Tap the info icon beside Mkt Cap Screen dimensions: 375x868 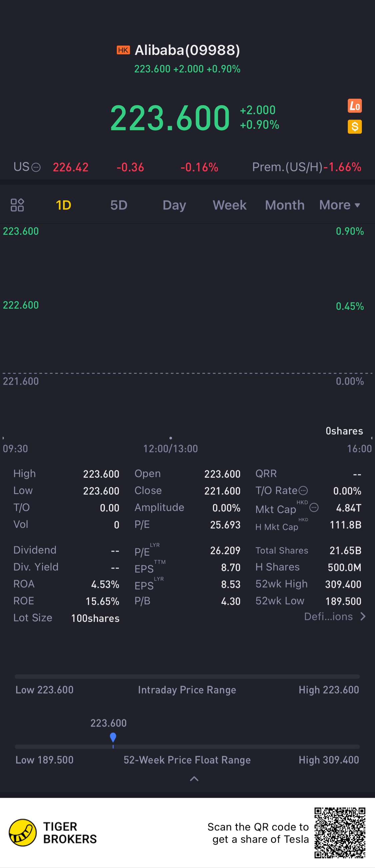pos(314,507)
